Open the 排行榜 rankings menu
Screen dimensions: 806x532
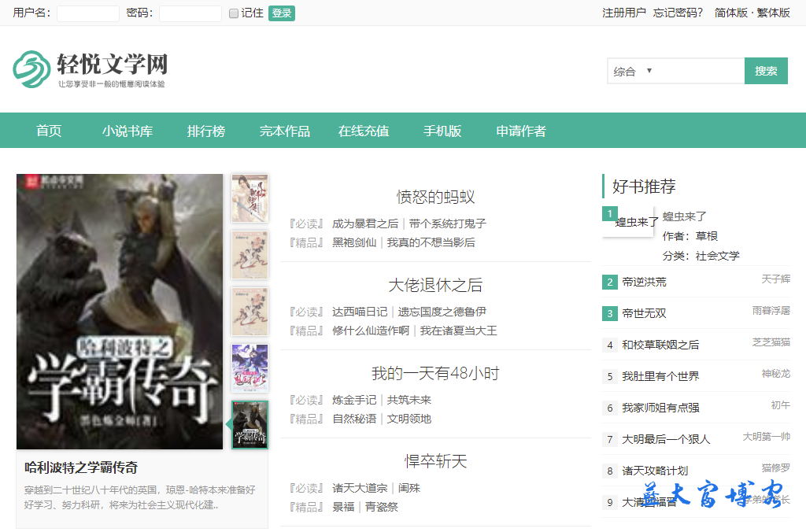pyautogui.click(x=206, y=131)
